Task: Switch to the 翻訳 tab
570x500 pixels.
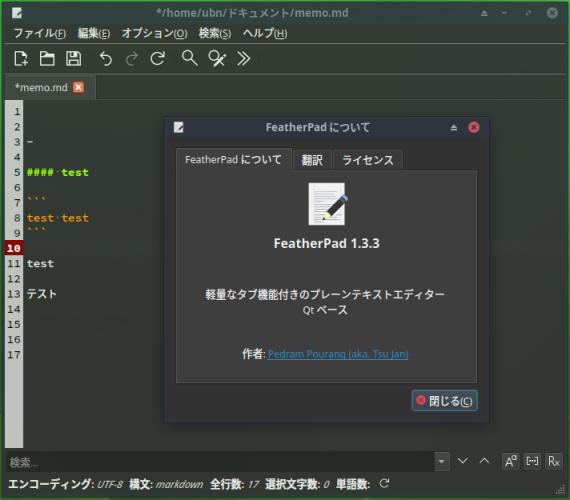Action: point(312,160)
